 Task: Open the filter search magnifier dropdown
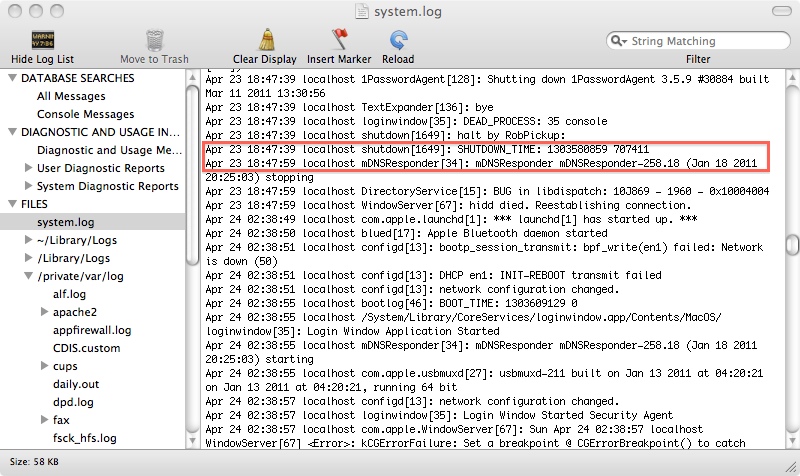618,41
